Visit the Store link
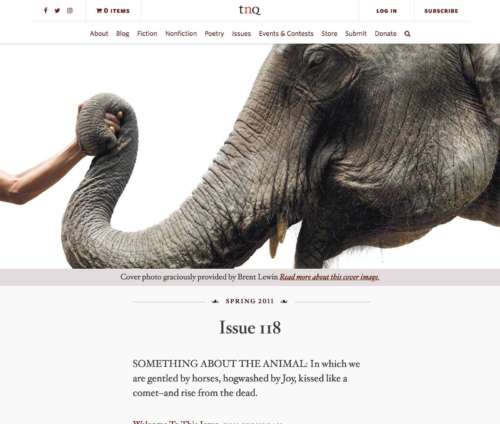The width and height of the screenshot is (500, 424). tap(329, 34)
